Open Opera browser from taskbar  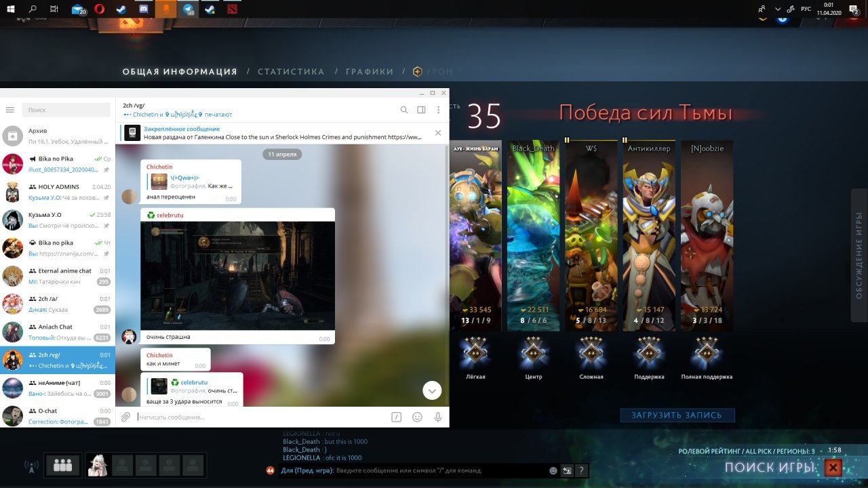[x=100, y=9]
